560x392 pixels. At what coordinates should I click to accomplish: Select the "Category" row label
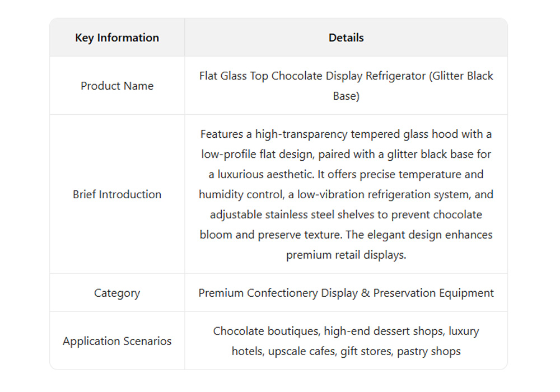(116, 293)
